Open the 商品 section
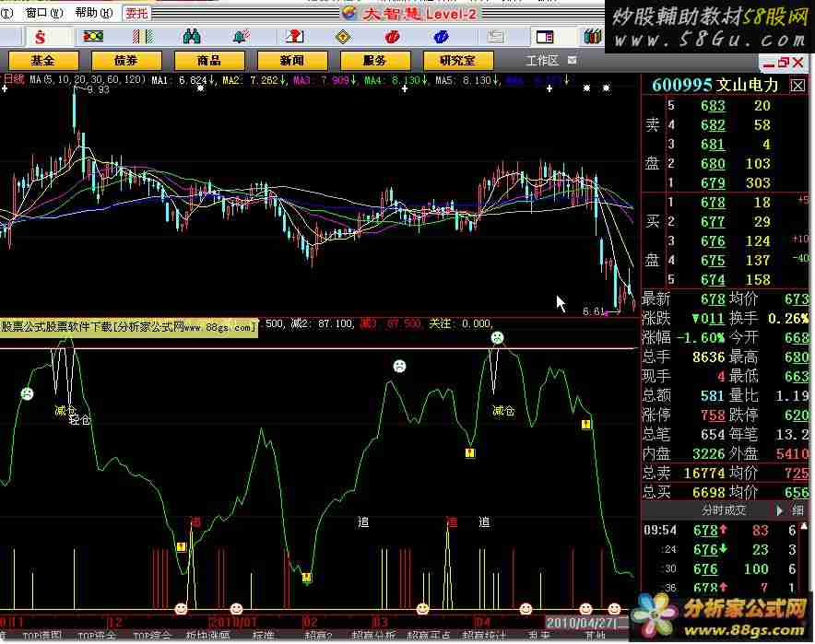The image size is (815, 644). [209, 61]
